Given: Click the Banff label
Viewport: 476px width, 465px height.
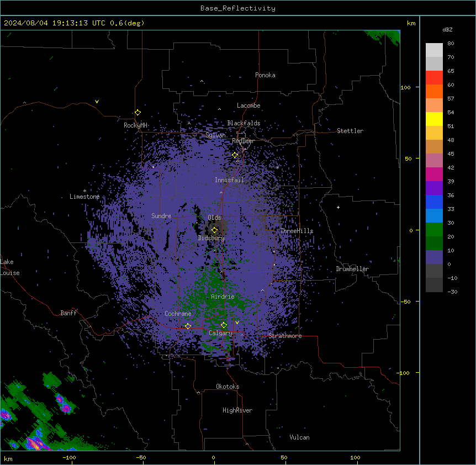Looking at the screenshot, I should [68, 313].
